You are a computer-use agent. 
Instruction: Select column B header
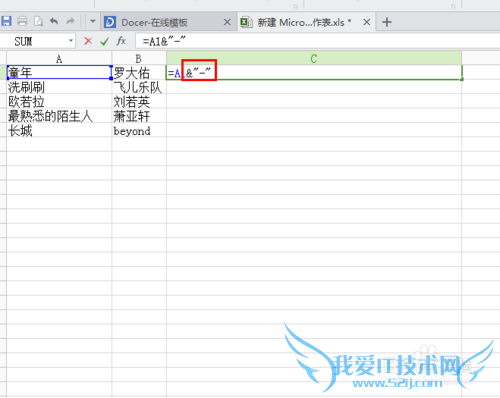139,59
